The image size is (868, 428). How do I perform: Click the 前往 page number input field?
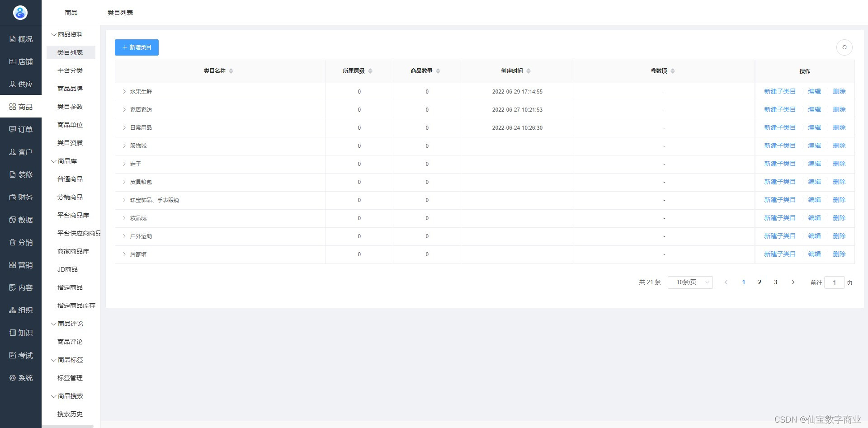835,282
